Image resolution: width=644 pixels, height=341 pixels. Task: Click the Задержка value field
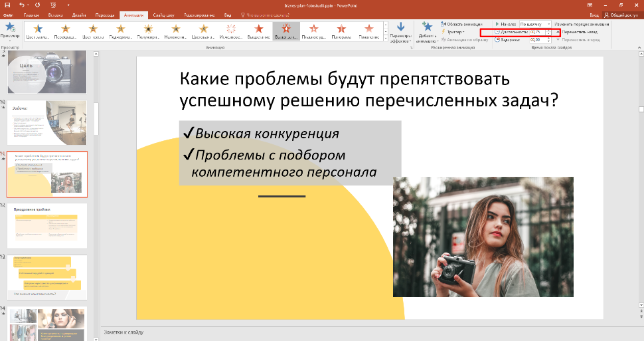pyautogui.click(x=537, y=40)
